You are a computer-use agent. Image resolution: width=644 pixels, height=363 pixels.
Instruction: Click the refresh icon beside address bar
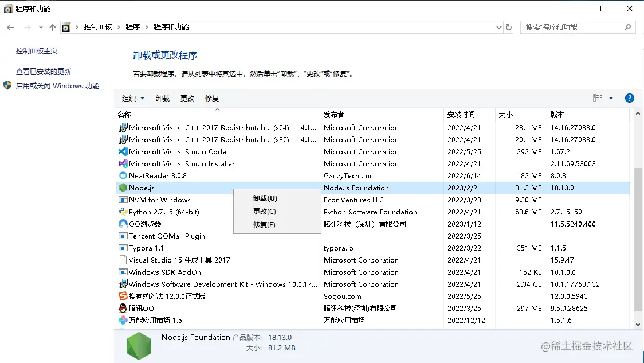[x=509, y=27]
